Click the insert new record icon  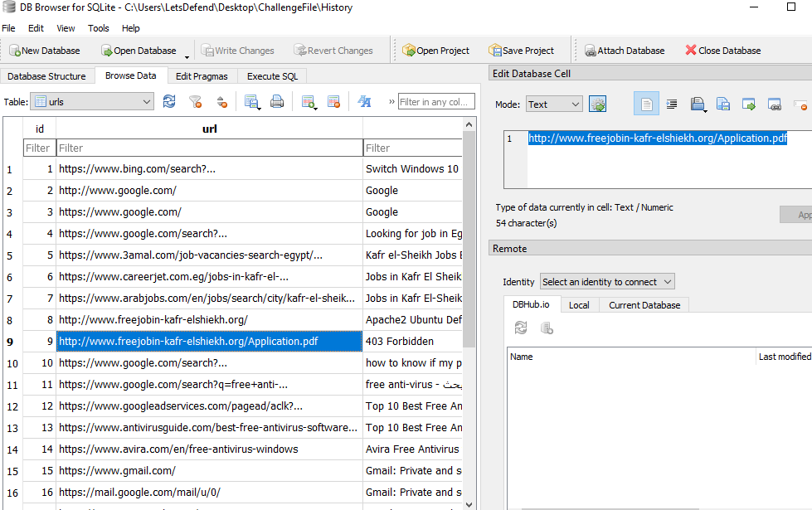308,102
